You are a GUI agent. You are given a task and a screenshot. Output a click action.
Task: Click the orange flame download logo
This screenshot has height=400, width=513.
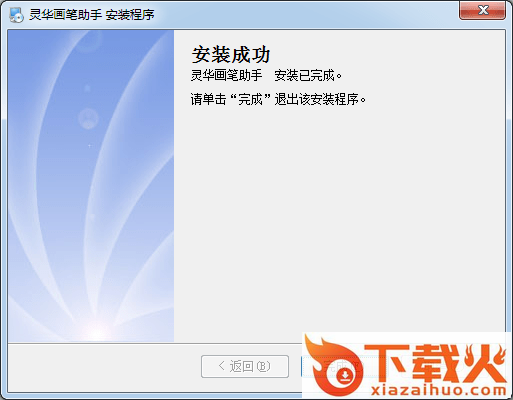click(x=334, y=366)
